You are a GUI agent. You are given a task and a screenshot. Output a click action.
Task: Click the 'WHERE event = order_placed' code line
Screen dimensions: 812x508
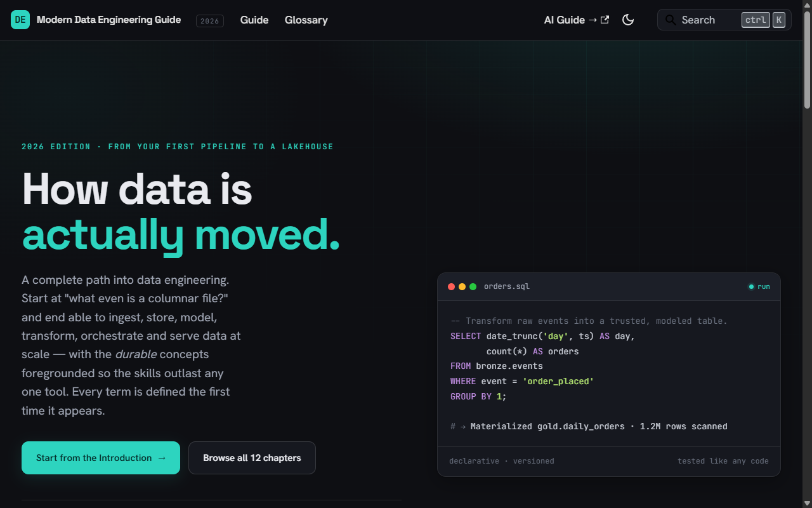click(522, 382)
